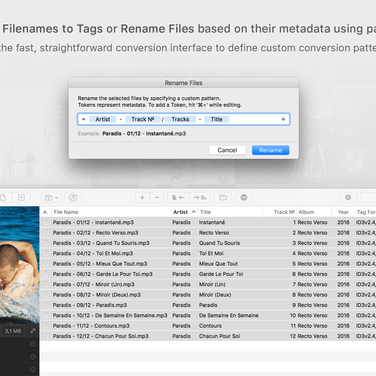This screenshot has height=376, width=376.
Task: Click status circle of 05/12 Mieux Que Tout row
Action: click(46, 263)
